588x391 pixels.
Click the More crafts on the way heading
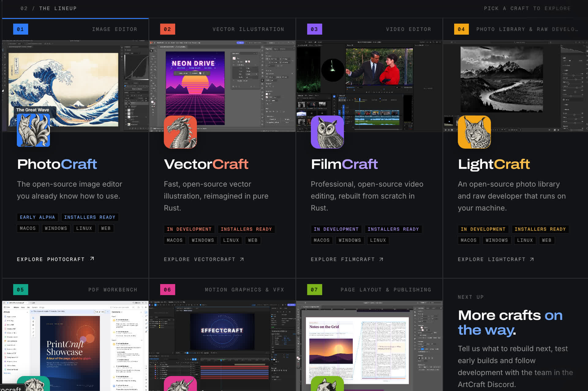coord(510,323)
